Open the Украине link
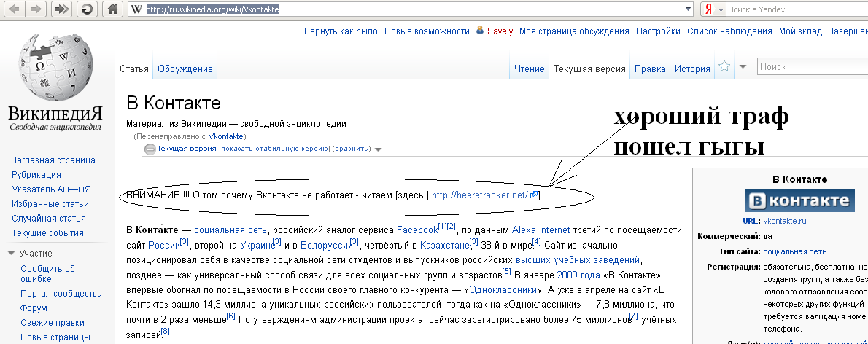The width and height of the screenshot is (868, 344). click(257, 245)
